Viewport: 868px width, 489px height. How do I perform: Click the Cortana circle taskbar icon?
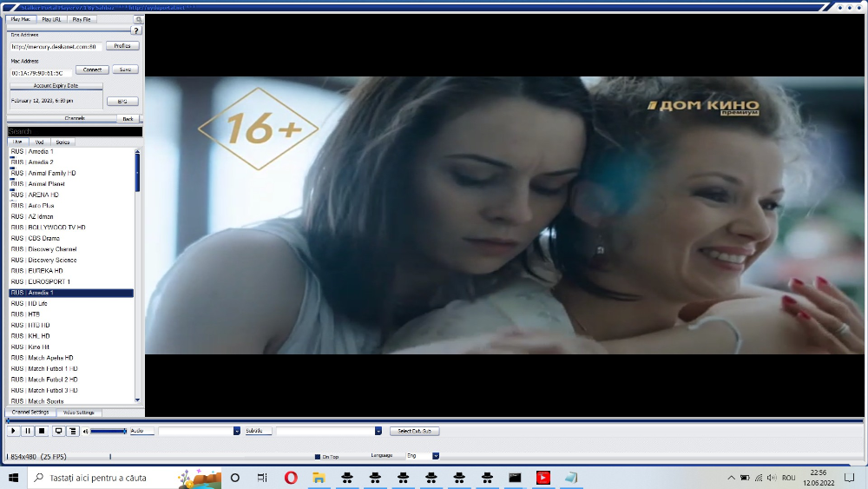coord(234,478)
